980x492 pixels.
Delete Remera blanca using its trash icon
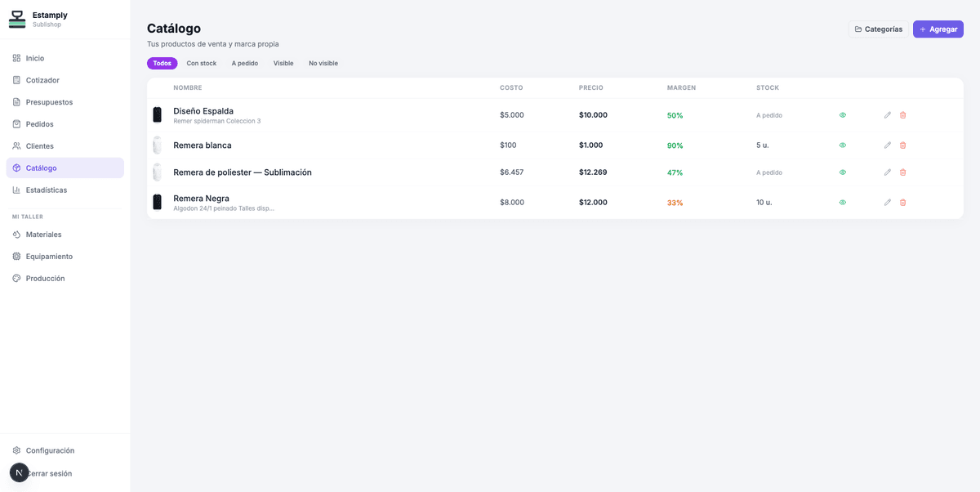pos(902,145)
